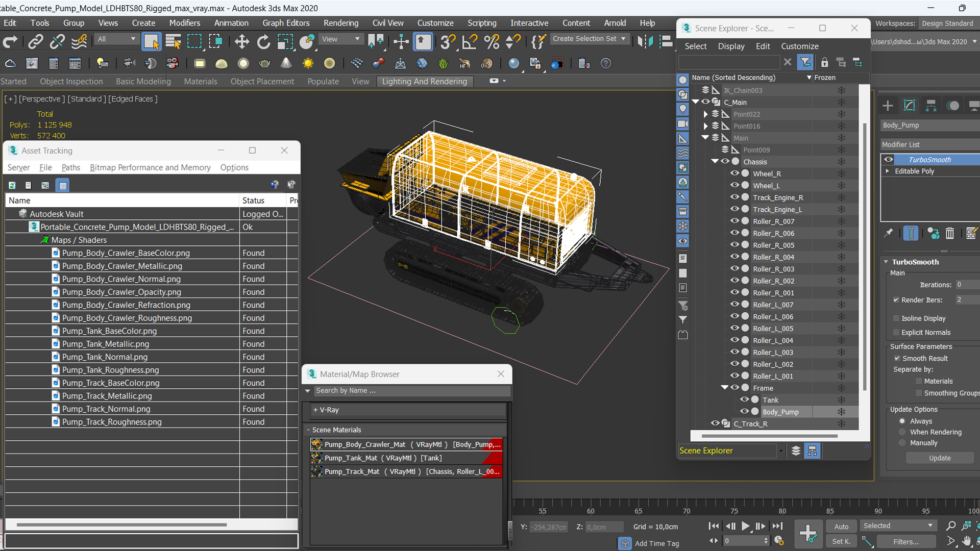Open Select by Name list
The width and height of the screenshot is (980, 551).
tap(174, 42)
